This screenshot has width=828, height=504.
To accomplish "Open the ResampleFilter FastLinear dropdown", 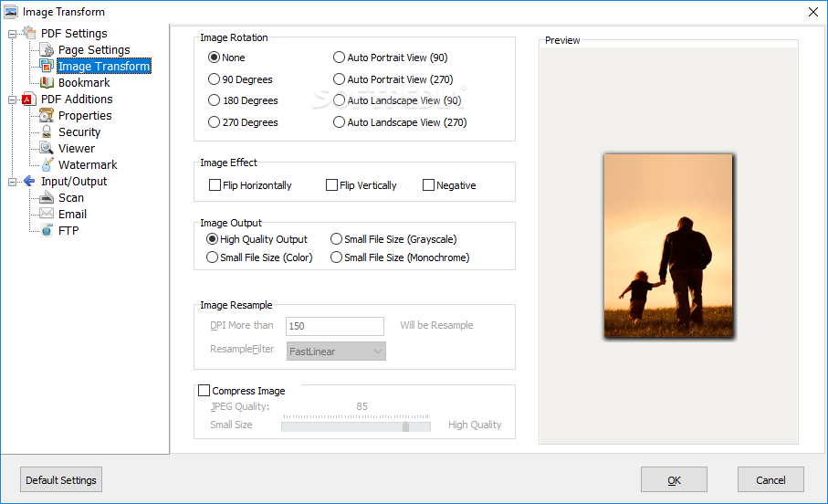I will pos(336,352).
